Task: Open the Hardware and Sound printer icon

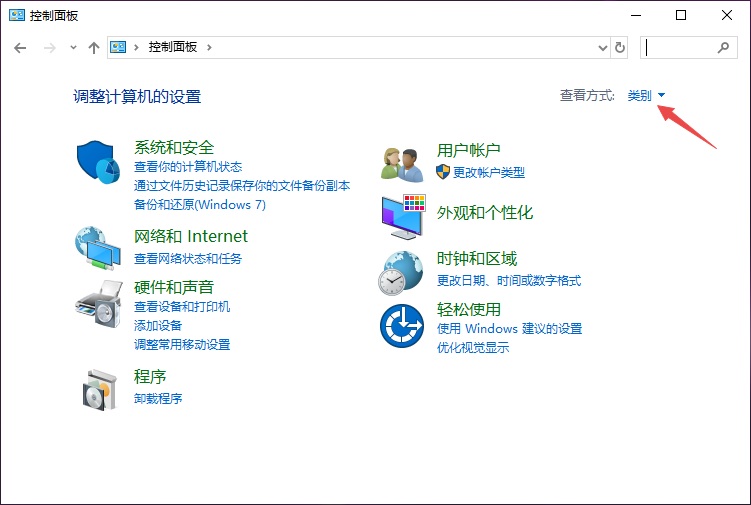Action: (99, 304)
